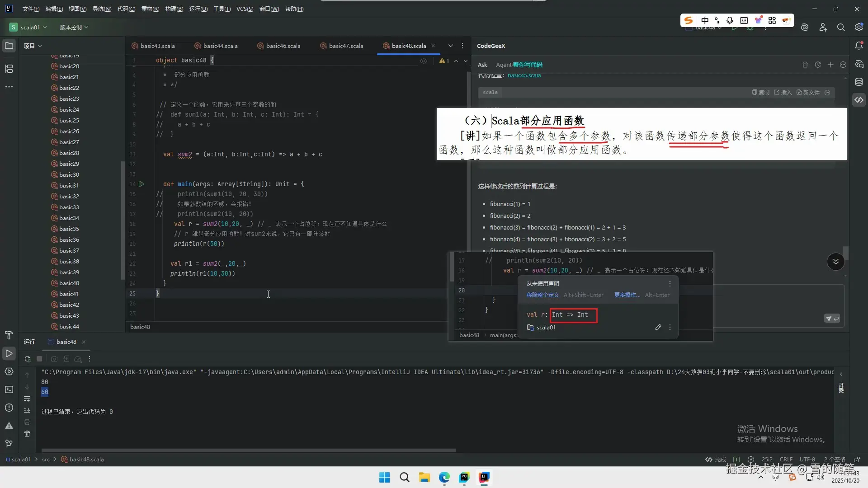
Task: Click the 移除整个定义 quick-fix link
Action: [x=542, y=295]
